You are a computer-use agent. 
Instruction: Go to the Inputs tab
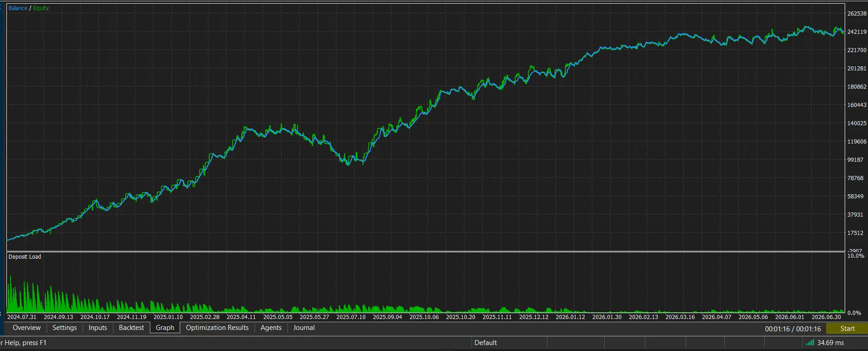[98, 328]
